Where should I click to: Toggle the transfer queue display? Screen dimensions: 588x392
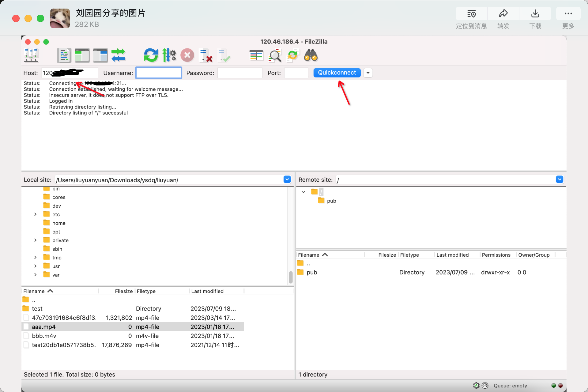click(119, 55)
